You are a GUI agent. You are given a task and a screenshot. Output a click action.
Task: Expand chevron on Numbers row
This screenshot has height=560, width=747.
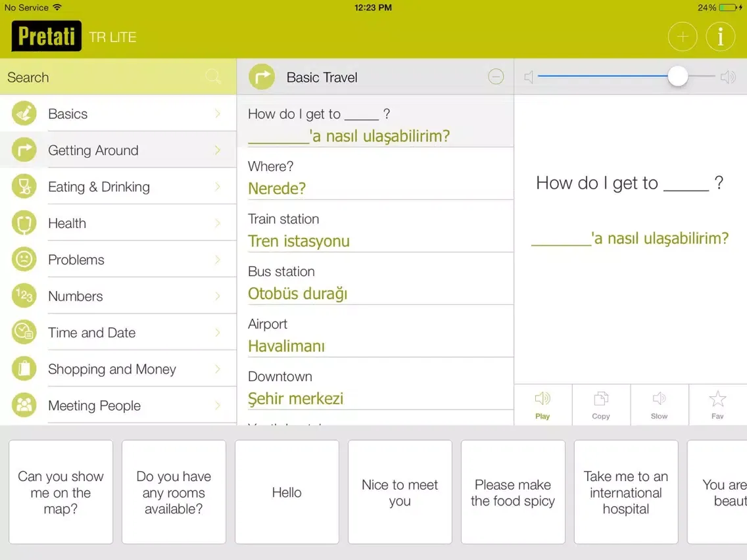click(218, 296)
